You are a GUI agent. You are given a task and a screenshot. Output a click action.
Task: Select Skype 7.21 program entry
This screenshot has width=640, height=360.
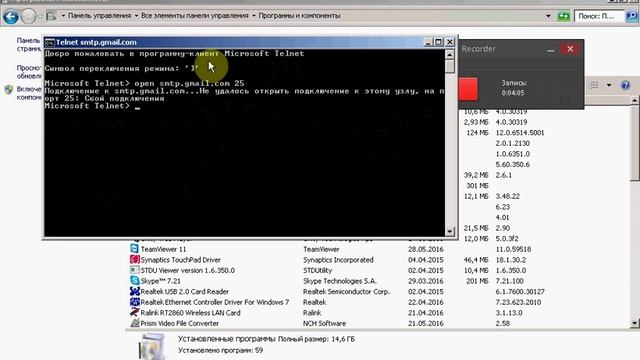(x=160, y=281)
